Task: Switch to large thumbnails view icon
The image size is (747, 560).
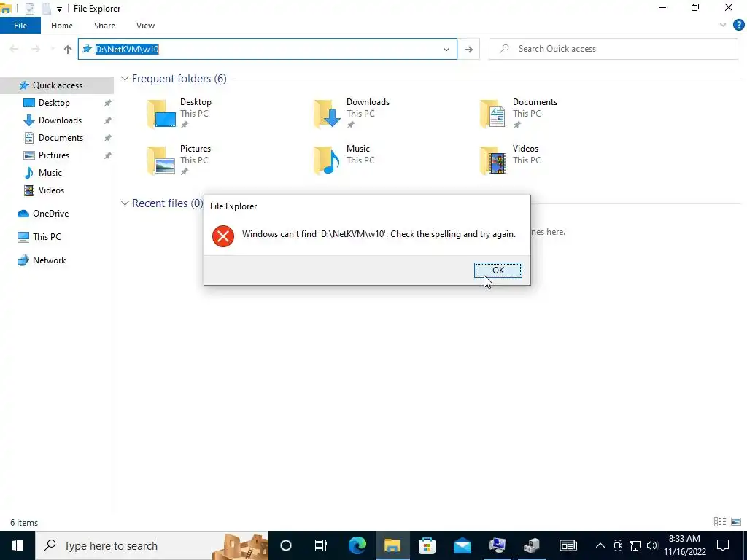Action: pos(736,522)
